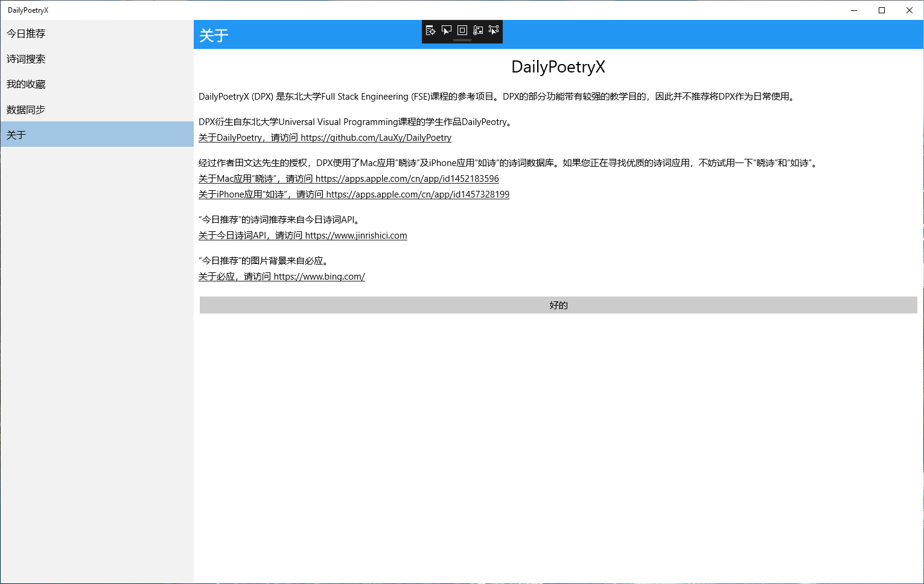The height and width of the screenshot is (584, 924).
Task: Click the 关于 title in blue header
Action: click(x=214, y=35)
